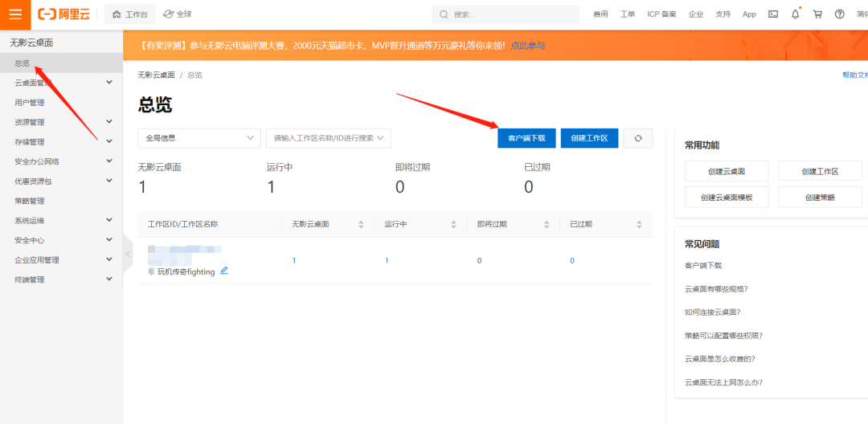Open the ICP 备案 menu
This screenshot has height=424, width=868.
coord(661,14)
